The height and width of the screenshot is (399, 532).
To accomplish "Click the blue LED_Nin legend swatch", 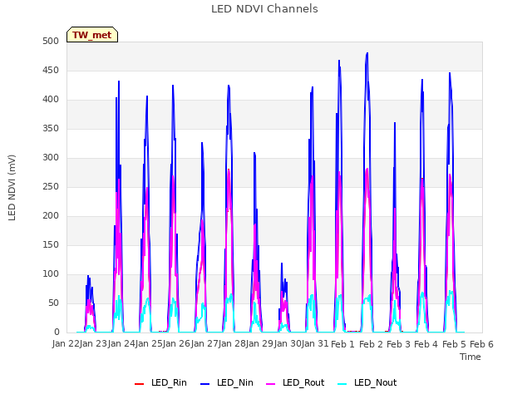I will pyautogui.click(x=205, y=384).
